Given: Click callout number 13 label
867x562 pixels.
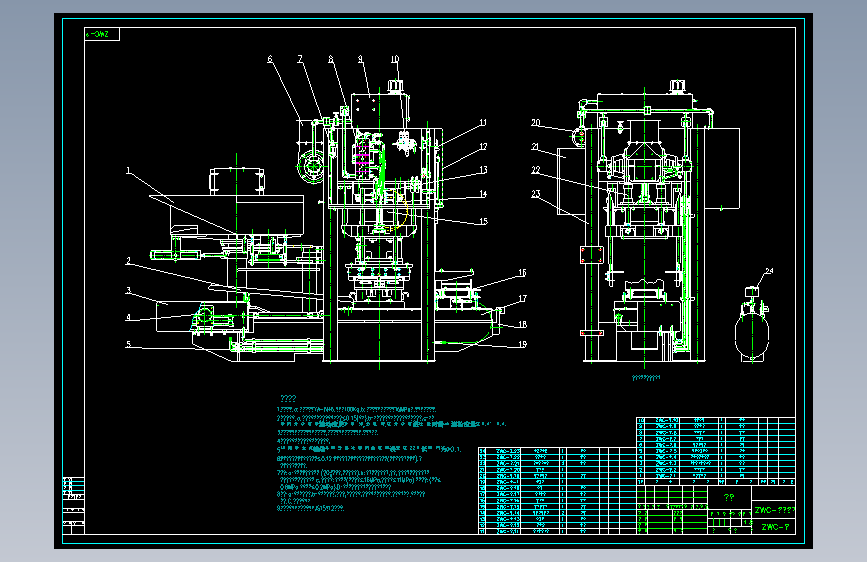Looking at the screenshot, I should pos(483,170).
